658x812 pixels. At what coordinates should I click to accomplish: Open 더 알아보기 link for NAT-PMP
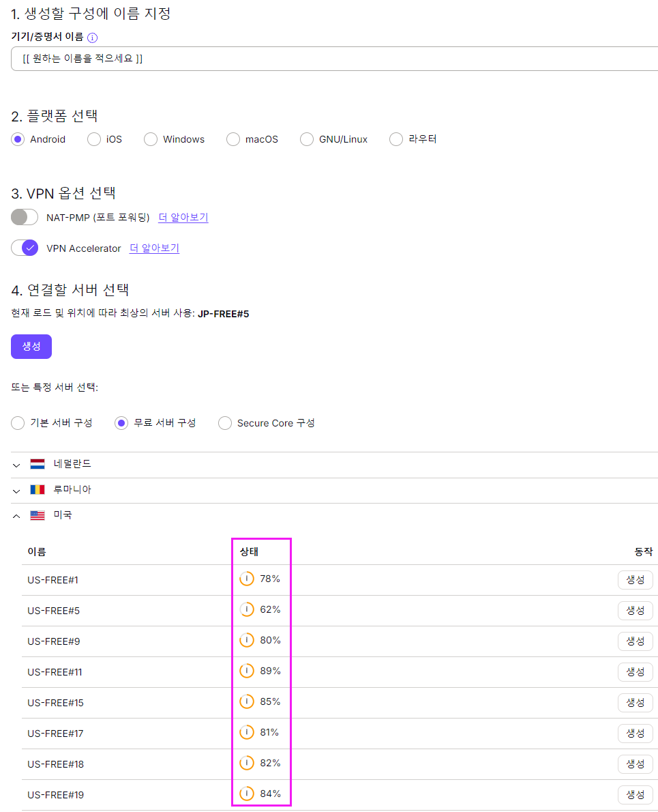click(183, 218)
